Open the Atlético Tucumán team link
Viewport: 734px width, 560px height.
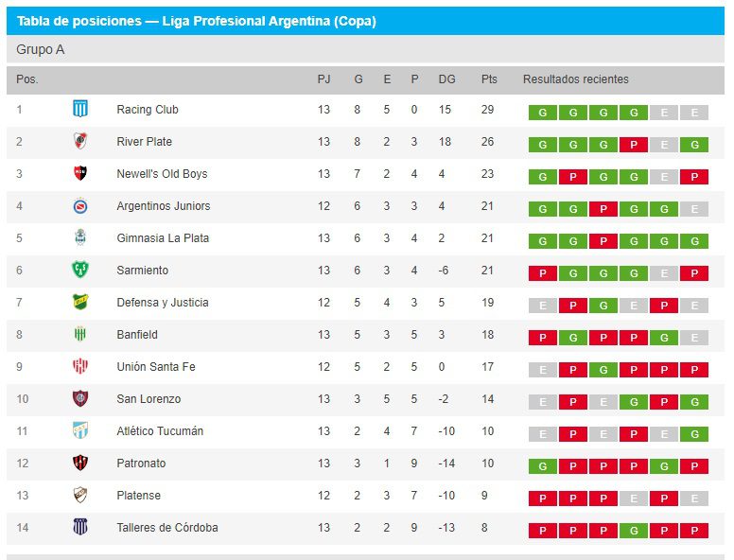point(159,431)
